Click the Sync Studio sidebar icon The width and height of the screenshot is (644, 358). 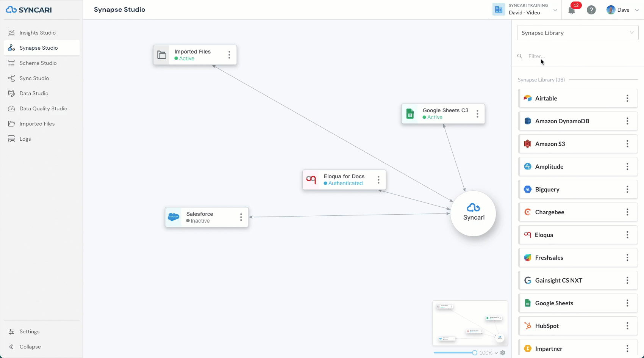coord(11,78)
